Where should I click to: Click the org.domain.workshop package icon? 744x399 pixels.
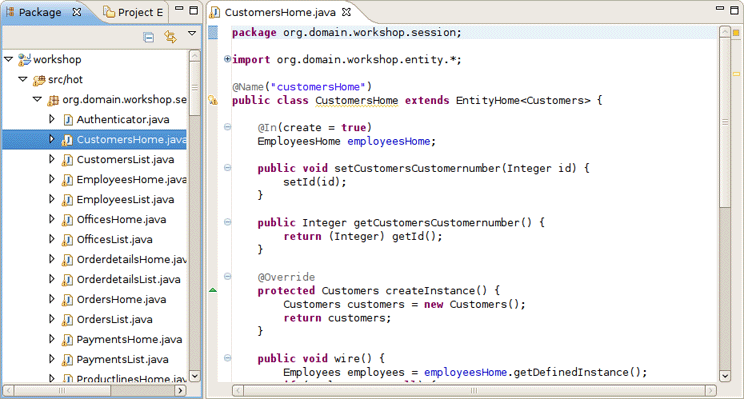coord(53,100)
